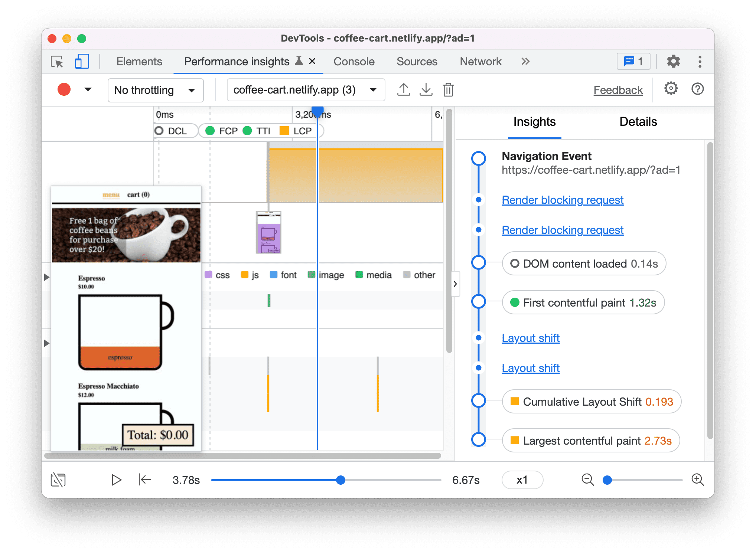Image resolution: width=756 pixels, height=553 pixels.
Task: Click the record performance button
Action: click(x=65, y=90)
